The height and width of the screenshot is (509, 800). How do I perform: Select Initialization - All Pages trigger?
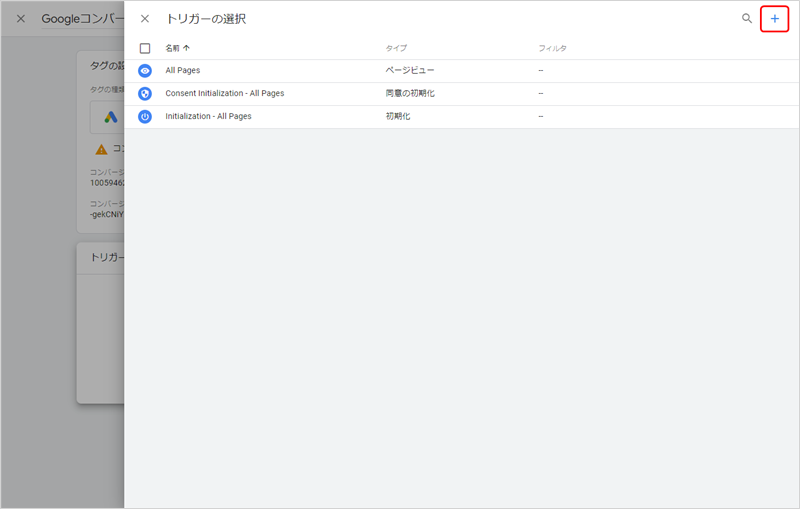click(x=462, y=117)
